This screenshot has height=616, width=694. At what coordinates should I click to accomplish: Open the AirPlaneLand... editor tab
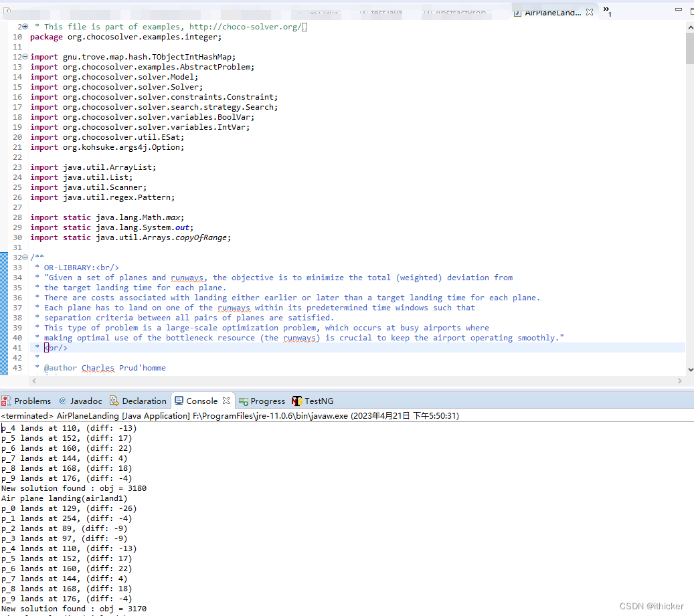553,13
